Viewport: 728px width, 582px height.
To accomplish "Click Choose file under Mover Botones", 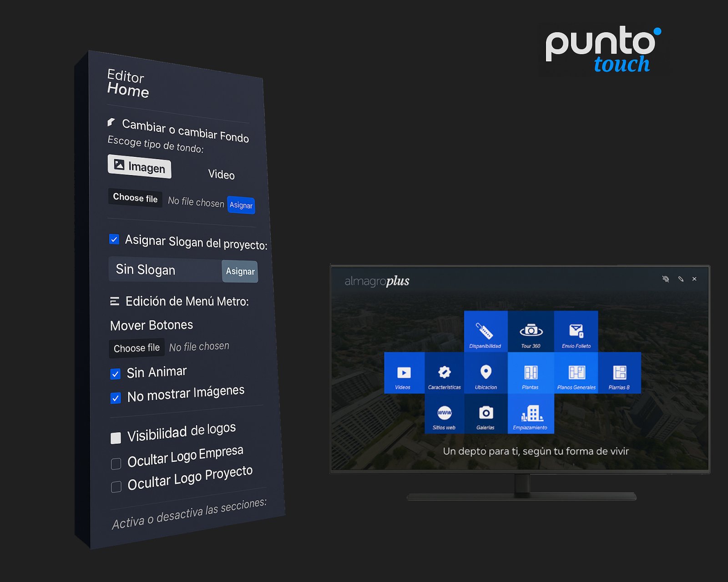I will click(136, 348).
